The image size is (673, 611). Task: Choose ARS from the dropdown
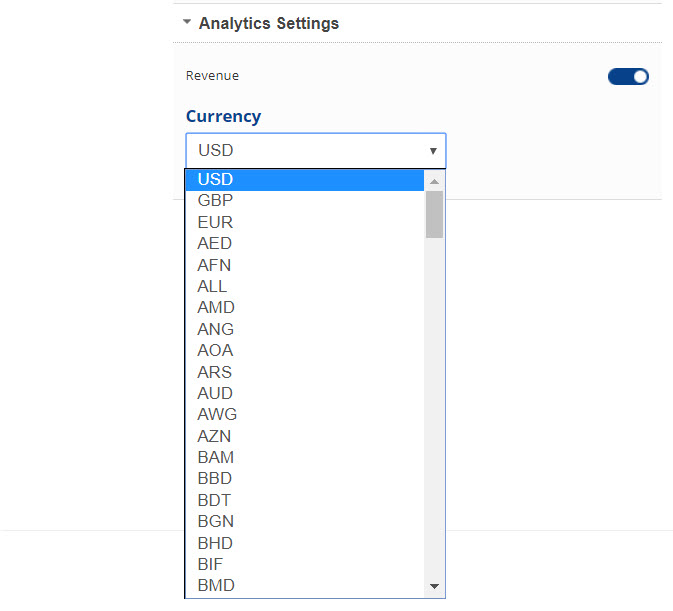click(x=215, y=372)
